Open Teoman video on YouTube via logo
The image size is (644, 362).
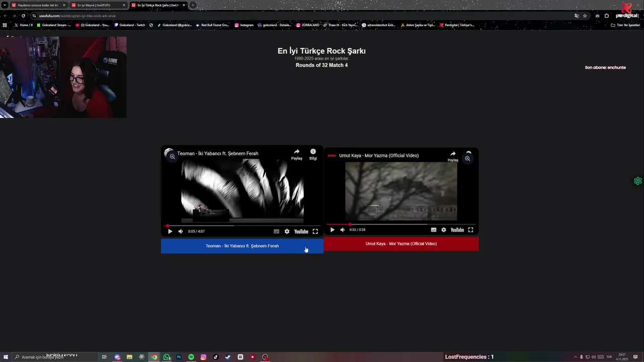coord(301,231)
